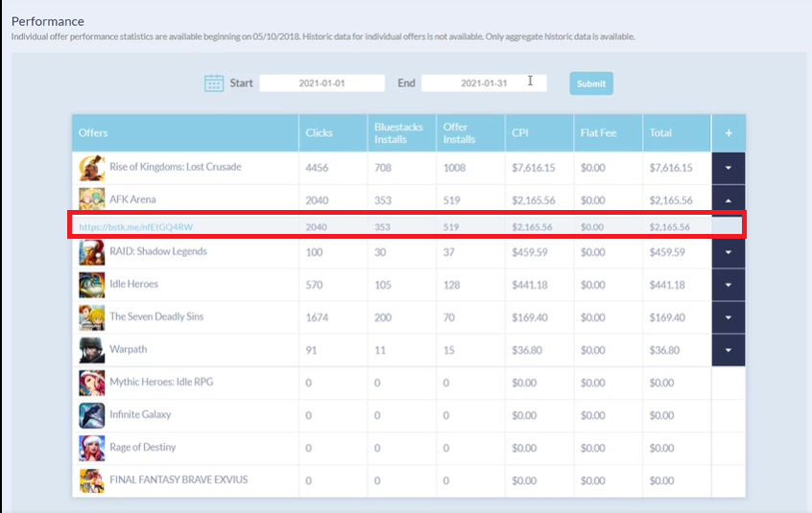Click Warpath game icon
This screenshot has width=812, height=513.
pyautogui.click(x=91, y=350)
